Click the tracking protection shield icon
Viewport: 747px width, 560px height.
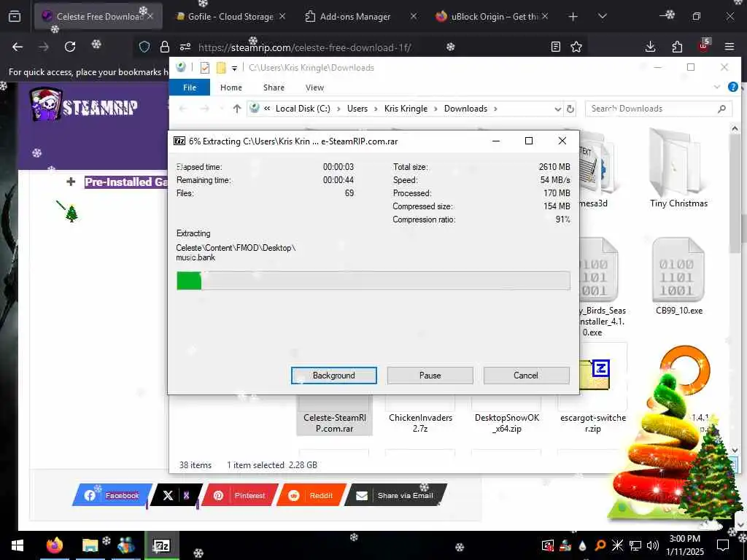144,47
